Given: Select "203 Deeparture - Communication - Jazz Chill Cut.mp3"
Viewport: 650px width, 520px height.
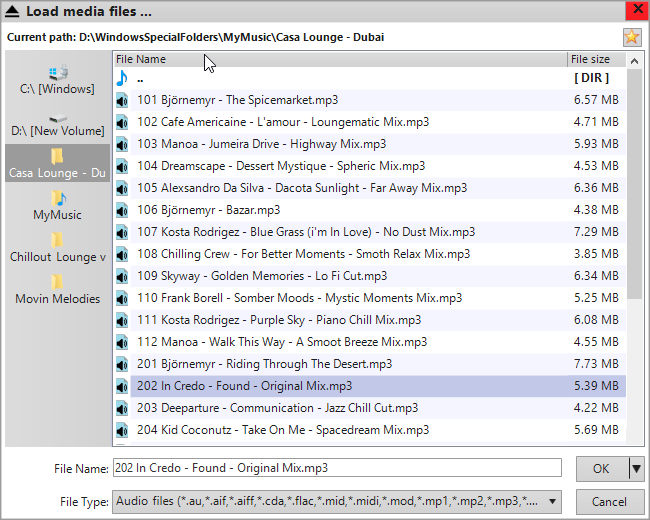Looking at the screenshot, I should (x=277, y=408).
